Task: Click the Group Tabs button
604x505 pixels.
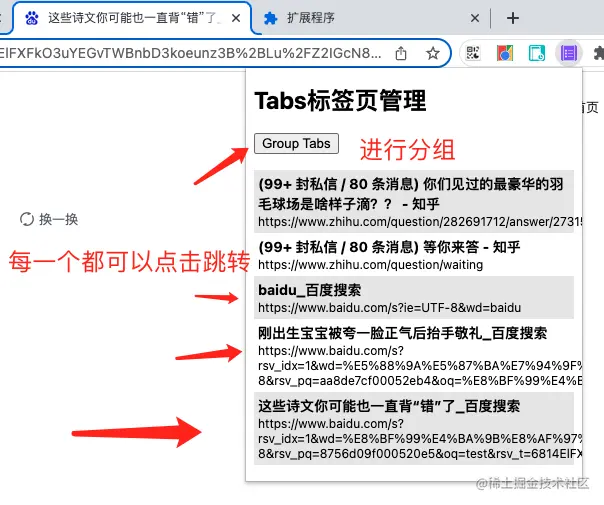Action: click(296, 143)
